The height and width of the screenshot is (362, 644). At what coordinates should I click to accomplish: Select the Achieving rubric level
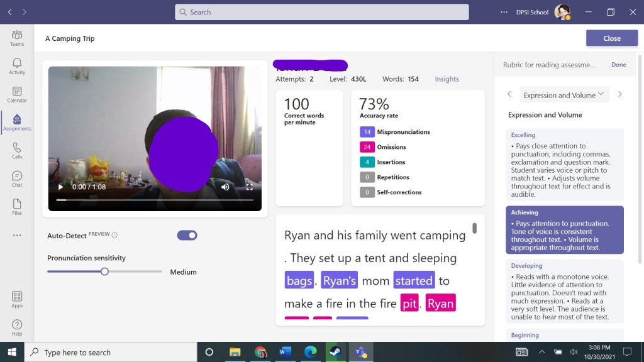564,230
